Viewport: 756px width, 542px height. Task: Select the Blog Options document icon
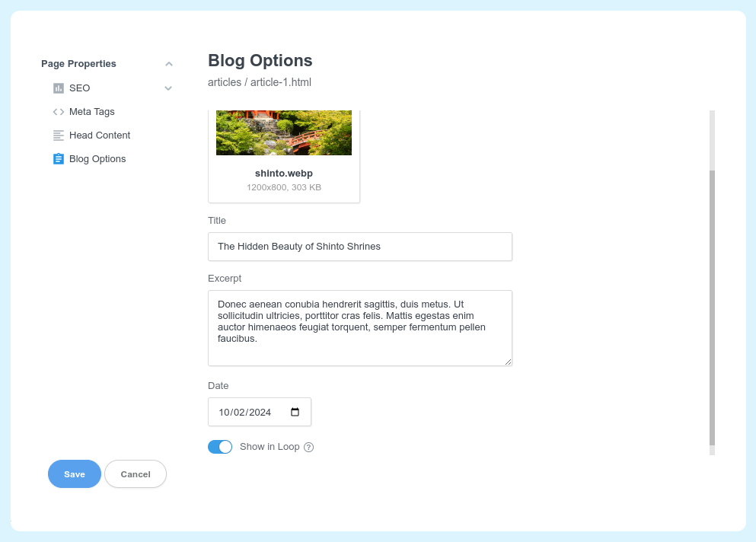(58, 158)
